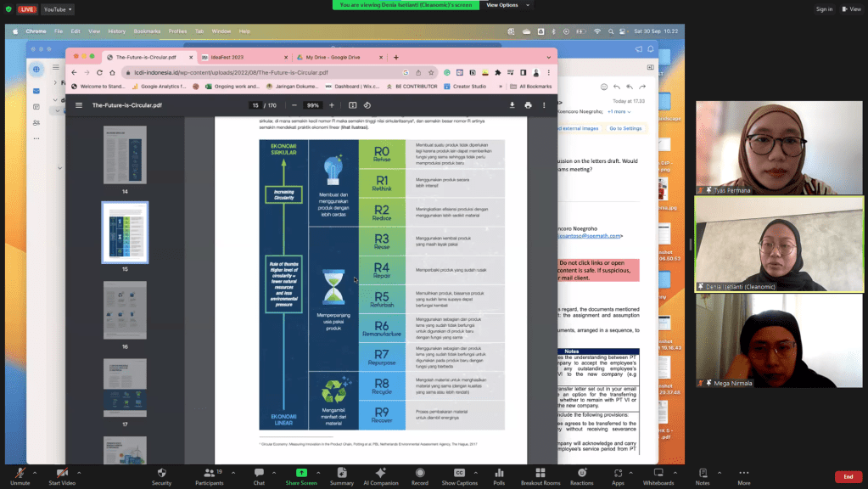This screenshot has height=489, width=868.
Task: Start recording with the Record icon
Action: click(x=419, y=473)
